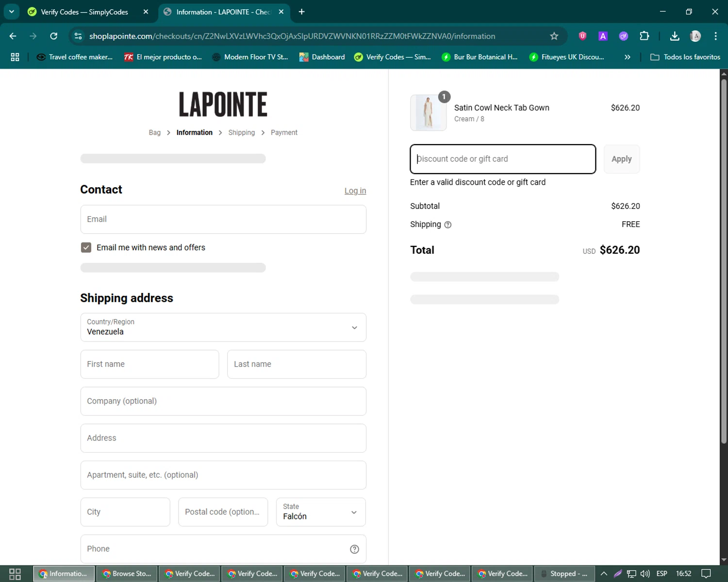Viewport: 728px width, 582px height.
Task: Open Fitueyes UK Discou... bookmark
Action: [x=567, y=57]
